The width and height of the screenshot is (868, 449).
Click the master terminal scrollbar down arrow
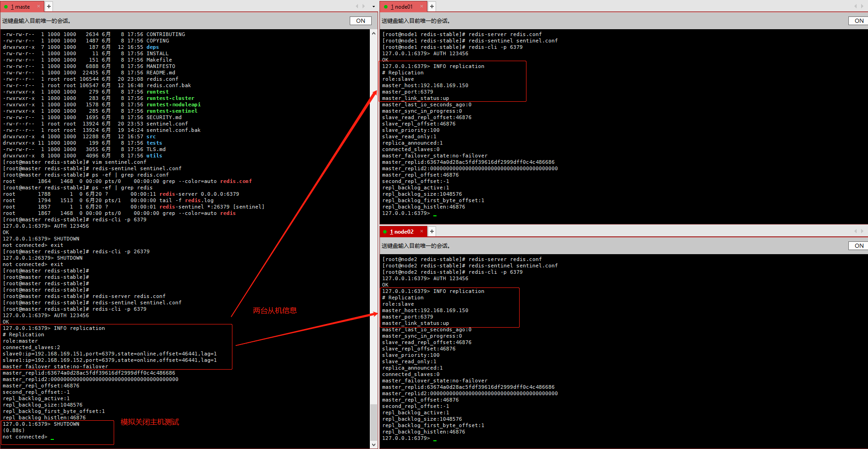(374, 444)
